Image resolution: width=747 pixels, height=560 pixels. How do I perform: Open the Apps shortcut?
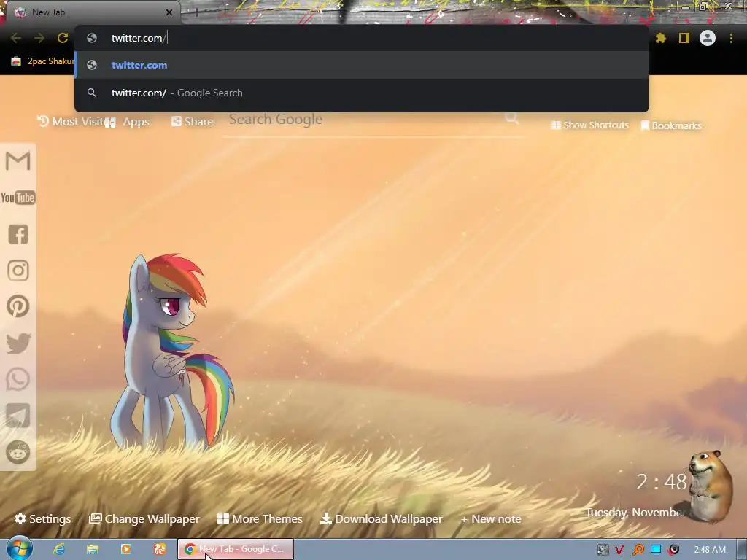pos(127,122)
